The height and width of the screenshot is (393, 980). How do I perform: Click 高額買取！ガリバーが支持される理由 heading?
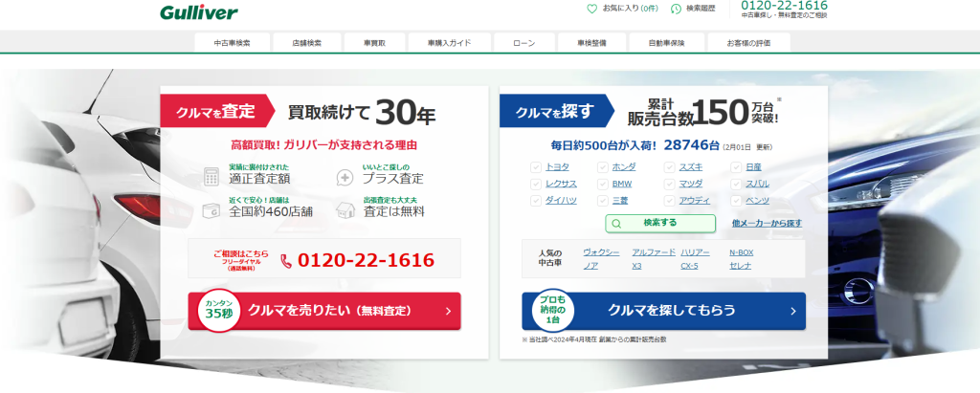tap(323, 145)
